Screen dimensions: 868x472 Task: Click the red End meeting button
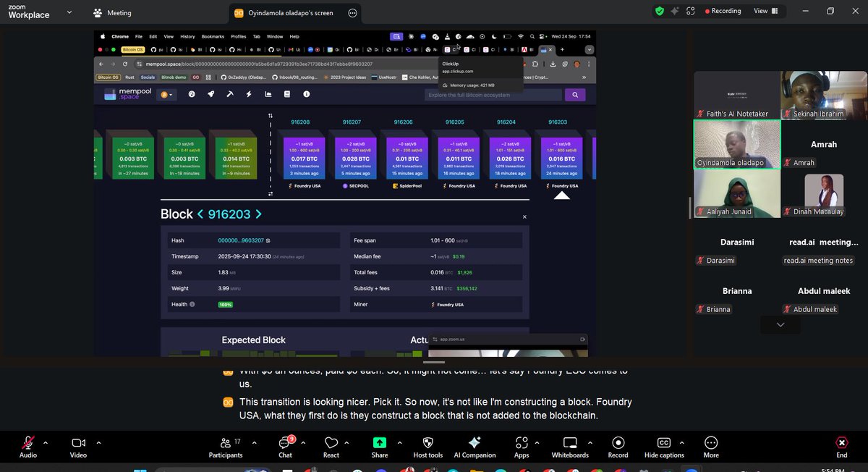[x=842, y=447]
